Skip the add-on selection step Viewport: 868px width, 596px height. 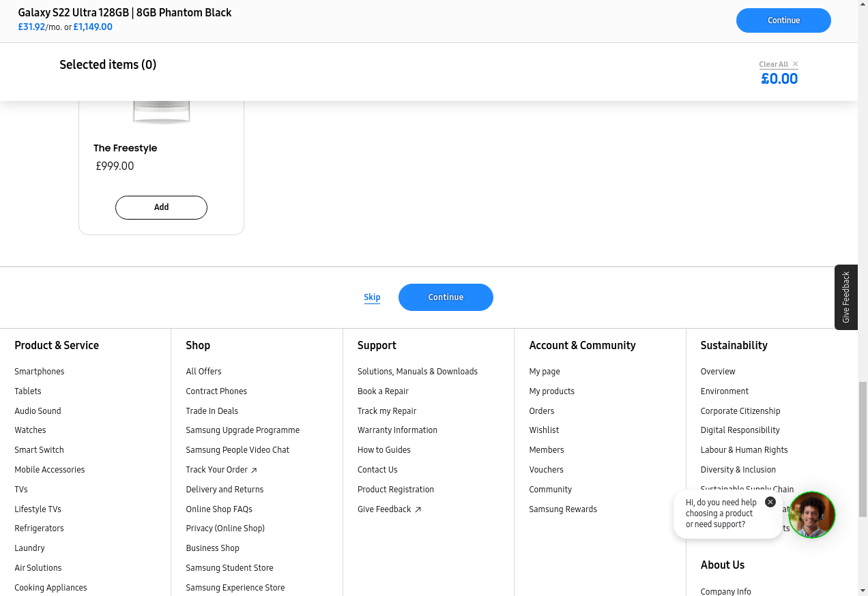(372, 297)
